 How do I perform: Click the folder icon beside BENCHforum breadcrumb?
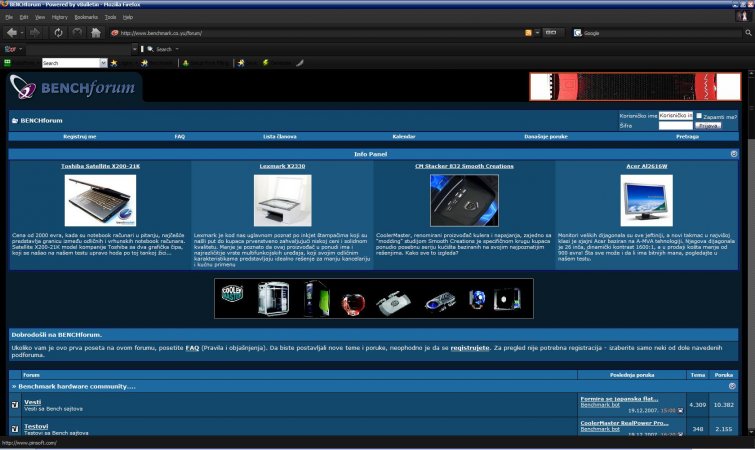pos(14,120)
